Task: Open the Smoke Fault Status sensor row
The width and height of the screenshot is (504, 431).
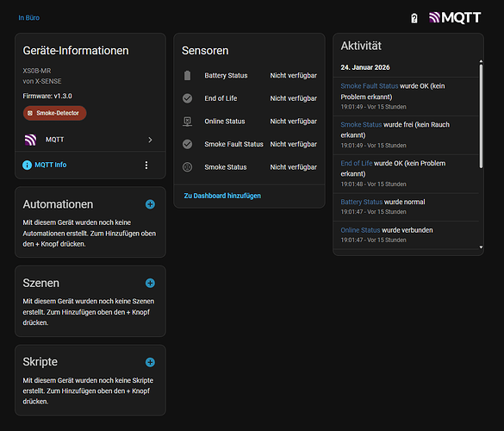Action: (250, 144)
